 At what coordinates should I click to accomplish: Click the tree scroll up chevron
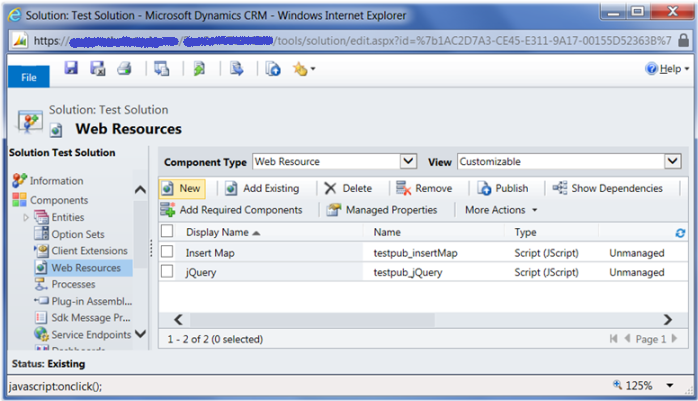tap(140, 190)
